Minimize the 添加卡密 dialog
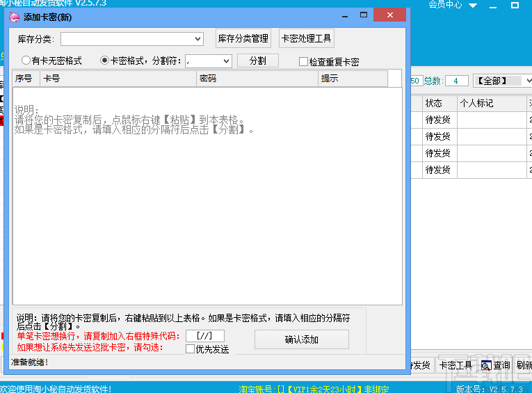 [345, 15]
